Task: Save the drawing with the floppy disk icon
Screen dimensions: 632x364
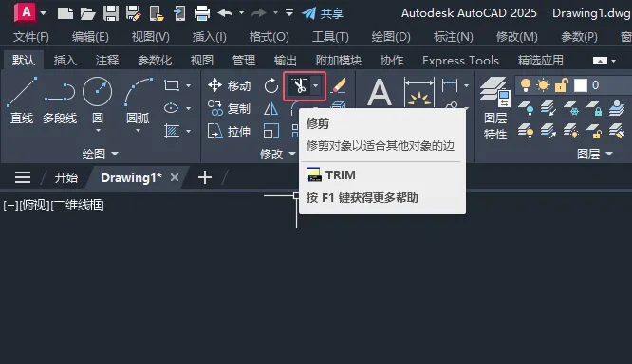Action: tap(110, 13)
